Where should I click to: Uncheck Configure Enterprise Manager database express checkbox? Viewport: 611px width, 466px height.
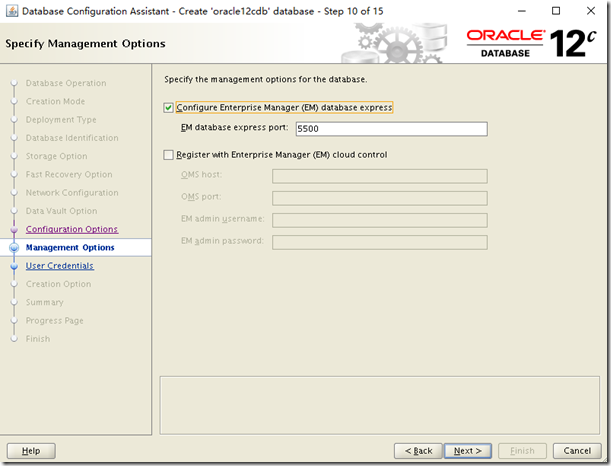(x=168, y=108)
